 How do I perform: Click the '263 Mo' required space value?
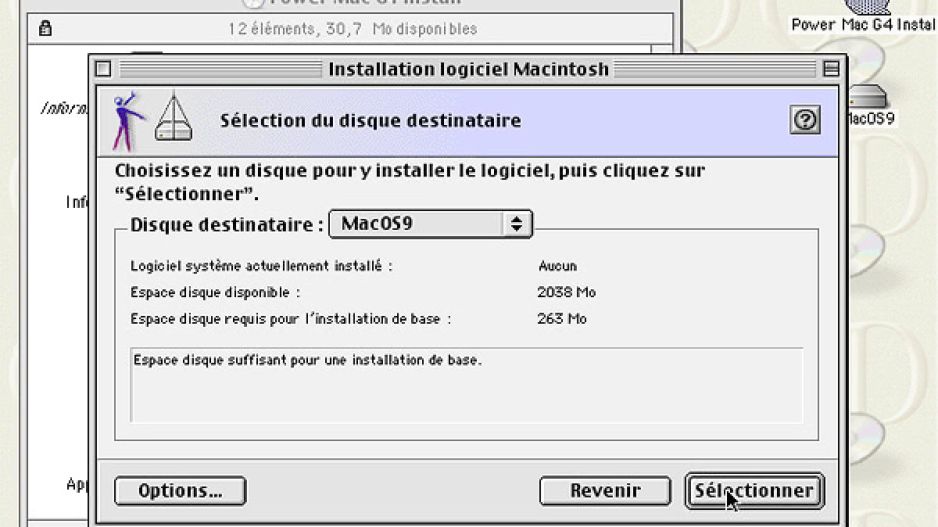coord(562,319)
